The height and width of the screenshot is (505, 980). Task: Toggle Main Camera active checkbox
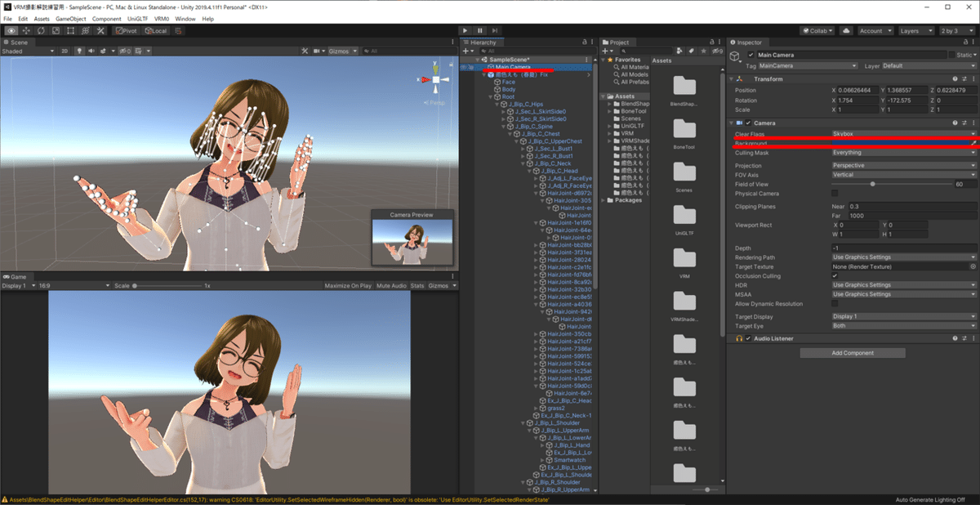click(751, 55)
